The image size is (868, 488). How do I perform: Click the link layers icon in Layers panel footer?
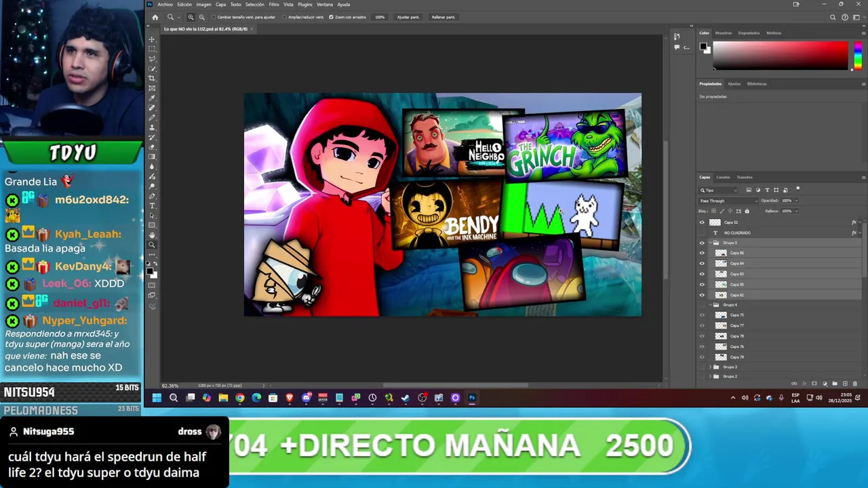[794, 384]
